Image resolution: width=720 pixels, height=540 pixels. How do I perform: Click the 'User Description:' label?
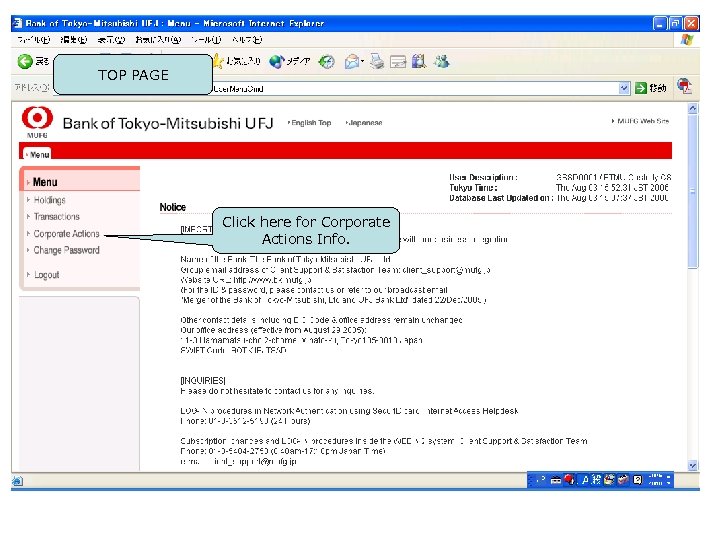coord(483,177)
